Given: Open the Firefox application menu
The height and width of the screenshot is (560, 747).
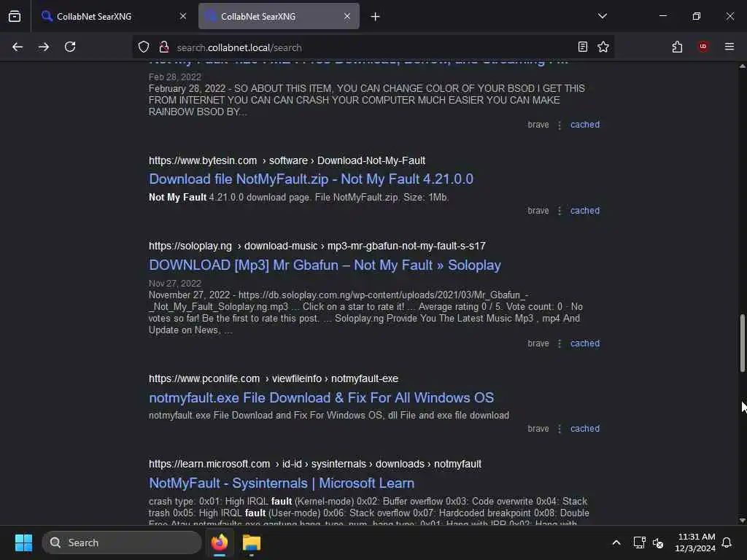Looking at the screenshot, I should 729,47.
